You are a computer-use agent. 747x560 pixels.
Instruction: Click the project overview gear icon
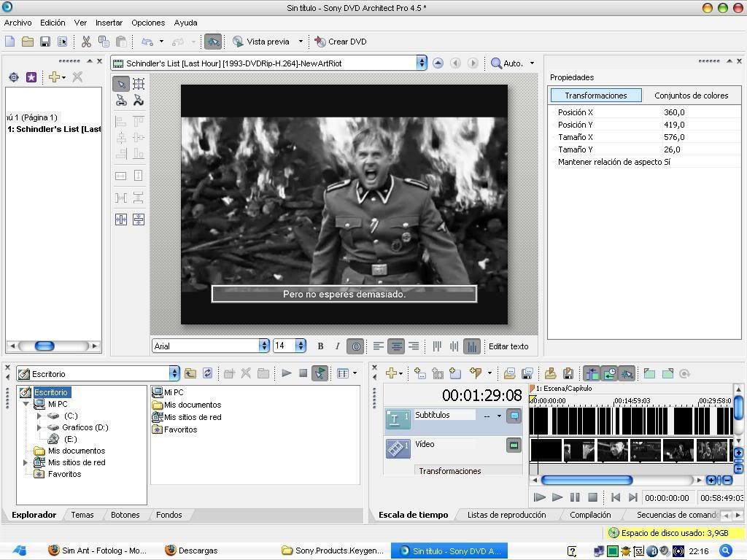point(14,77)
